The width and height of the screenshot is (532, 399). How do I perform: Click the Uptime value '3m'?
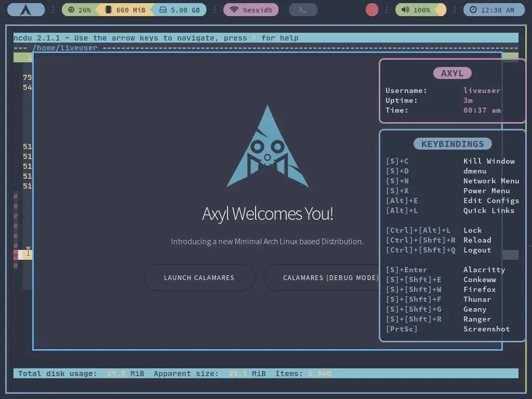[468, 100]
